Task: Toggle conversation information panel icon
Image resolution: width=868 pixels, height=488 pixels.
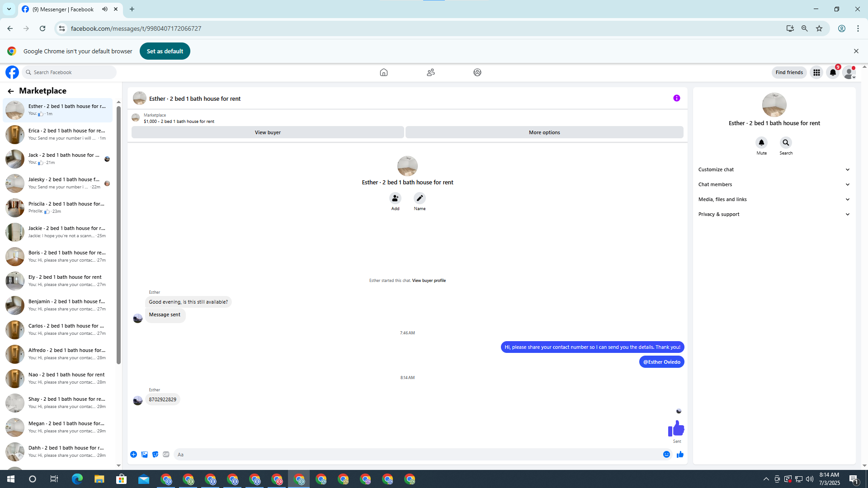Action: 676,98
